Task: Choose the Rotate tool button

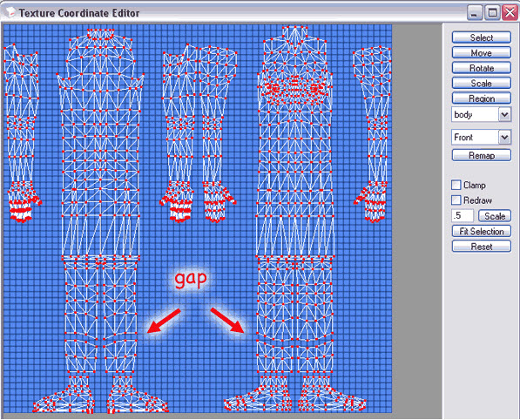Action: (481, 68)
